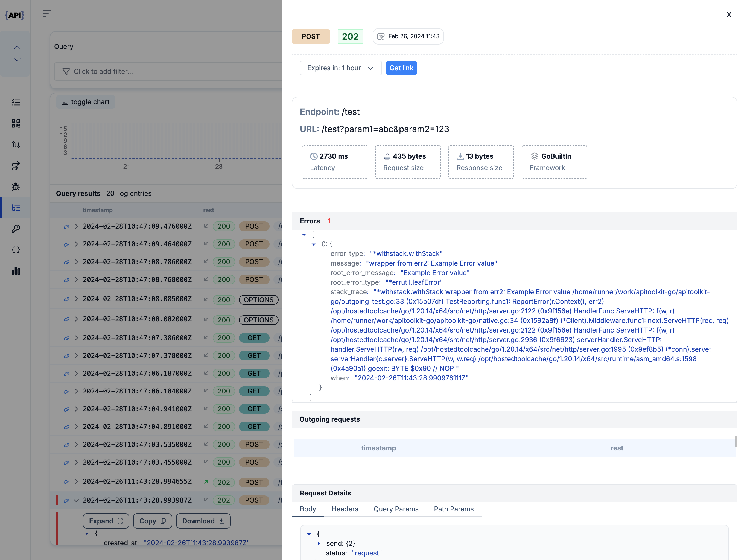Select the dashboard grid icon
747x560 pixels.
(16, 124)
